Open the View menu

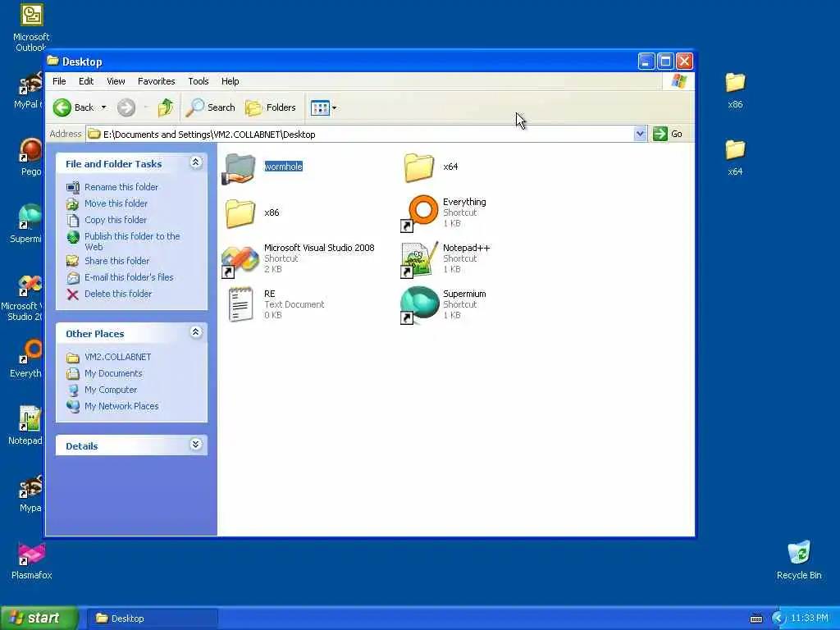(116, 81)
